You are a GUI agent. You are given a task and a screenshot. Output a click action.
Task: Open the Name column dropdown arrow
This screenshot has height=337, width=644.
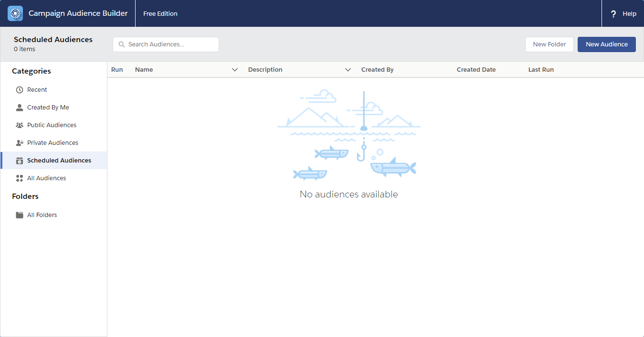[x=234, y=69]
